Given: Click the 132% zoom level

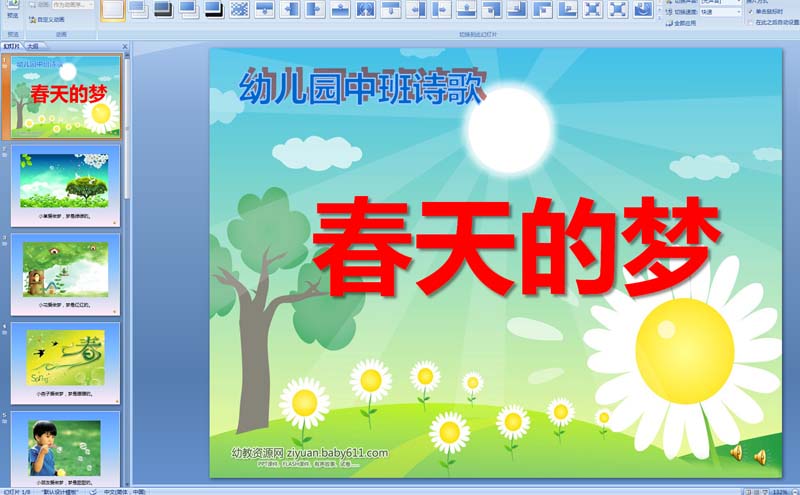Looking at the screenshot, I should [780, 492].
